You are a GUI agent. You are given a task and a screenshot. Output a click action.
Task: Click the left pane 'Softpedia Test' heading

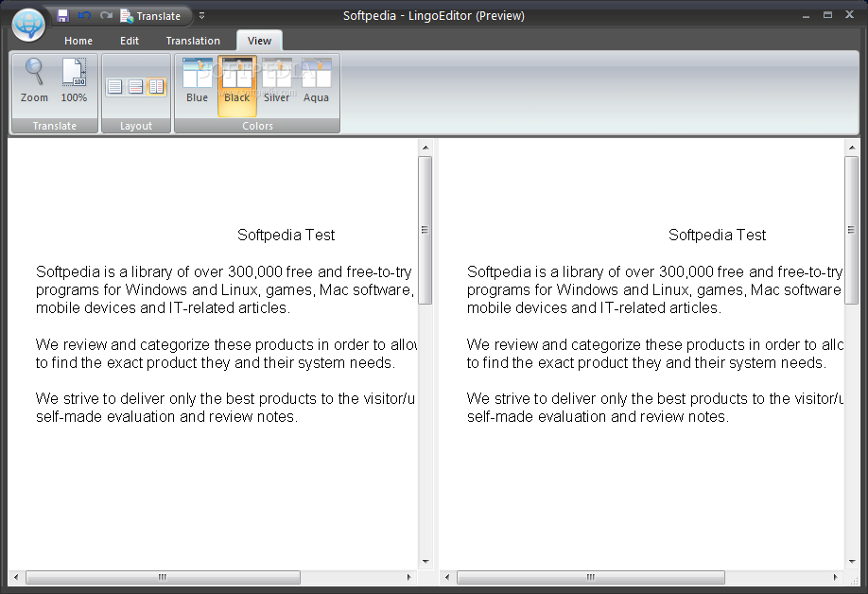tap(286, 236)
